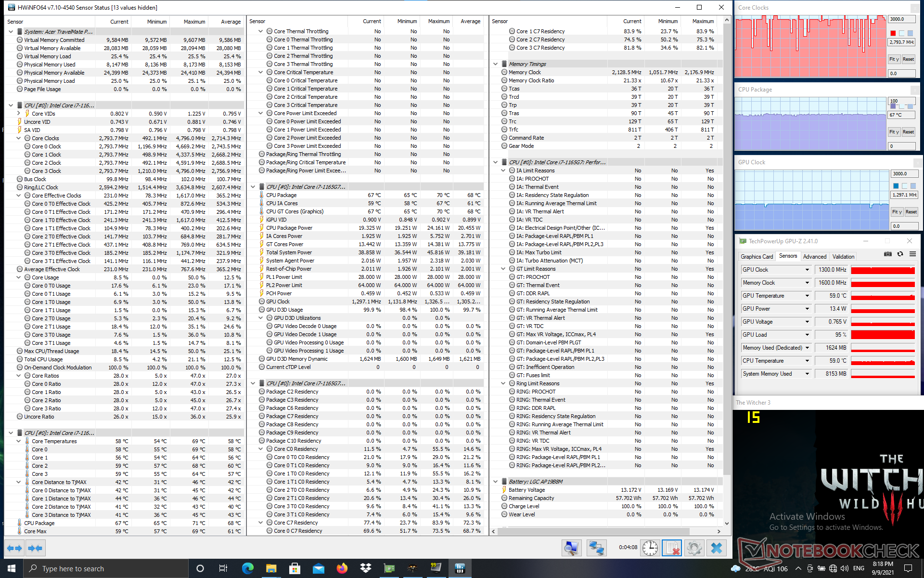
Task: Click the summary monitor magnifier icon
Action: coord(571,548)
